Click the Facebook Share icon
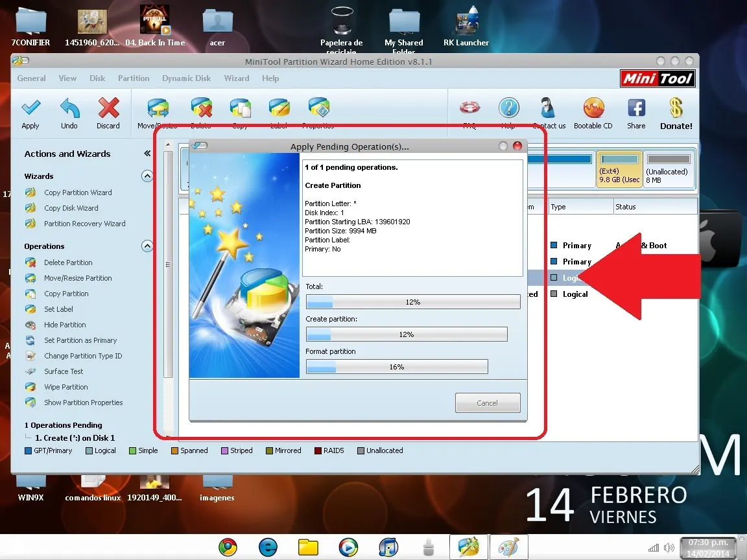This screenshot has height=560, width=747. tap(637, 108)
